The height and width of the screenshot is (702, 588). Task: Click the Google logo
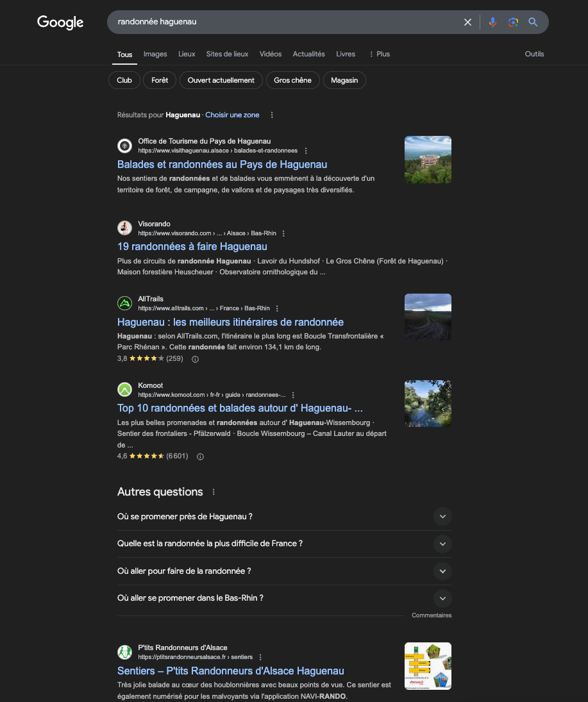point(60,22)
